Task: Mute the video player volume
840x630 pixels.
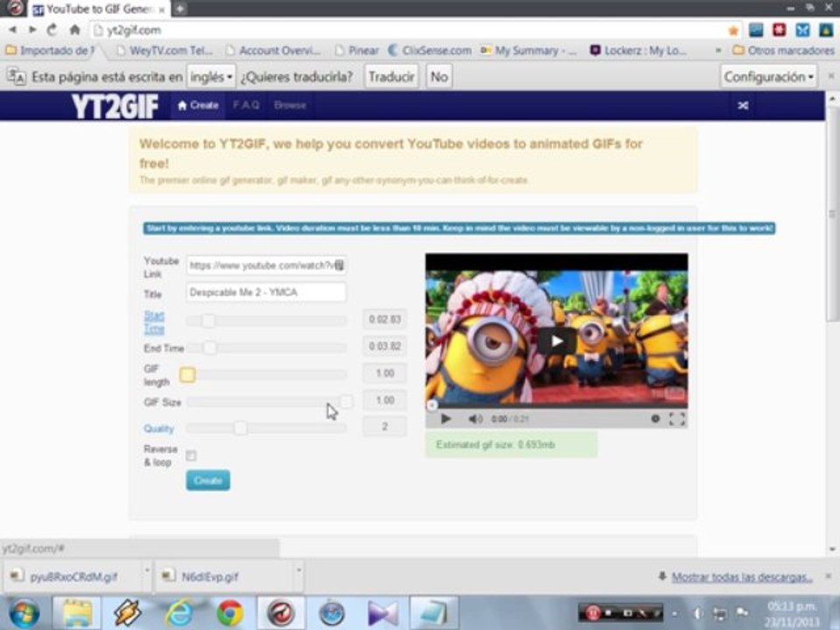Action: click(x=474, y=419)
